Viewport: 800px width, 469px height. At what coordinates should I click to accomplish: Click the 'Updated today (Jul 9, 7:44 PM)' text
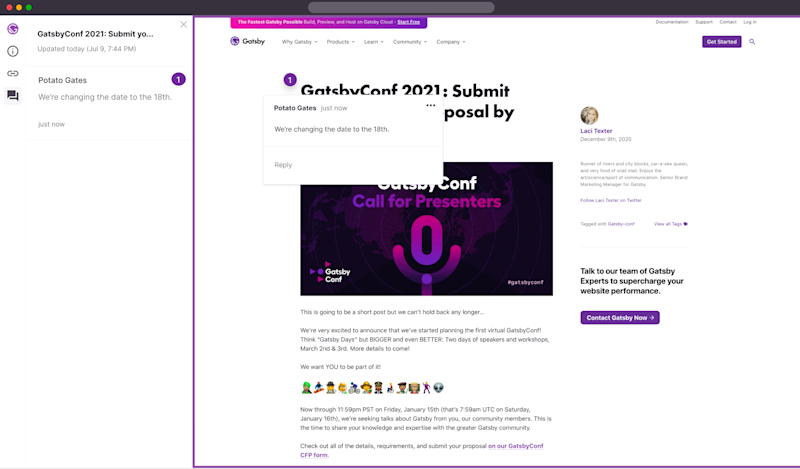click(x=87, y=49)
